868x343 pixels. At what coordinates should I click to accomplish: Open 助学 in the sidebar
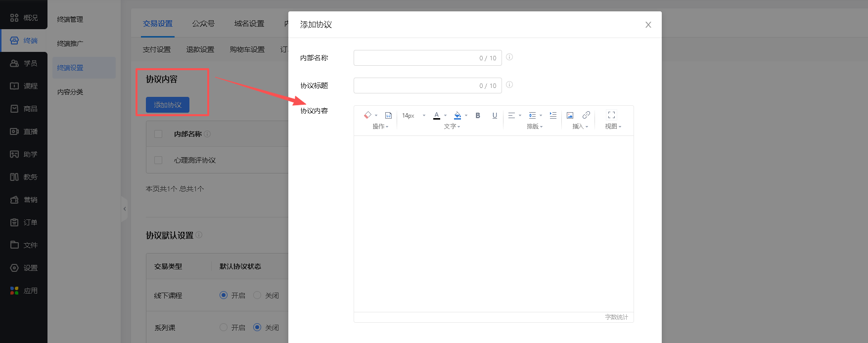click(x=24, y=154)
